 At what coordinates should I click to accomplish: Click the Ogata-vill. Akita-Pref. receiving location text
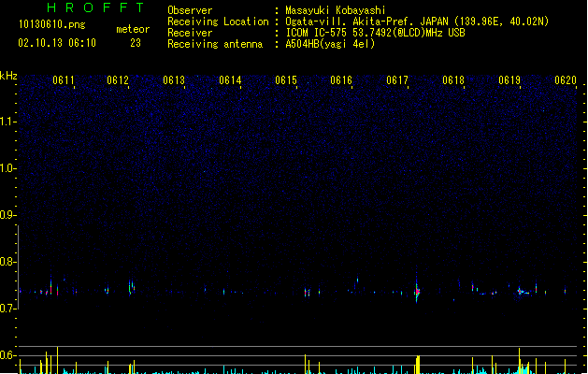point(417,22)
